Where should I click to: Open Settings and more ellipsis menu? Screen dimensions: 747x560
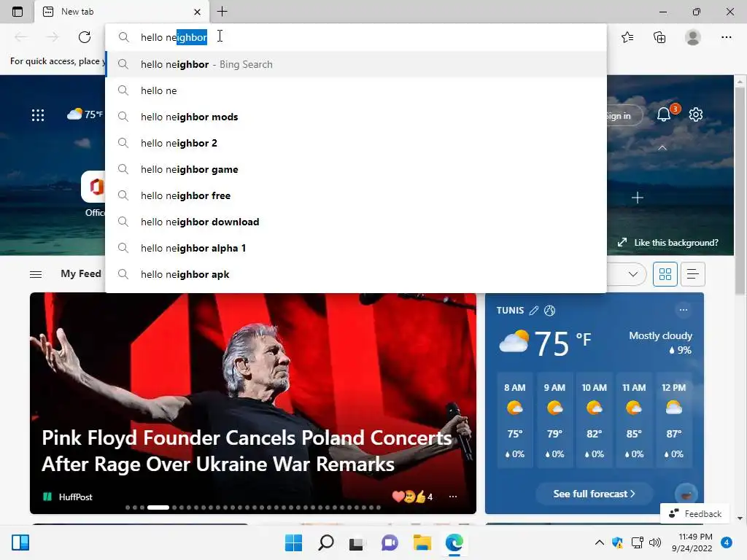tap(726, 37)
